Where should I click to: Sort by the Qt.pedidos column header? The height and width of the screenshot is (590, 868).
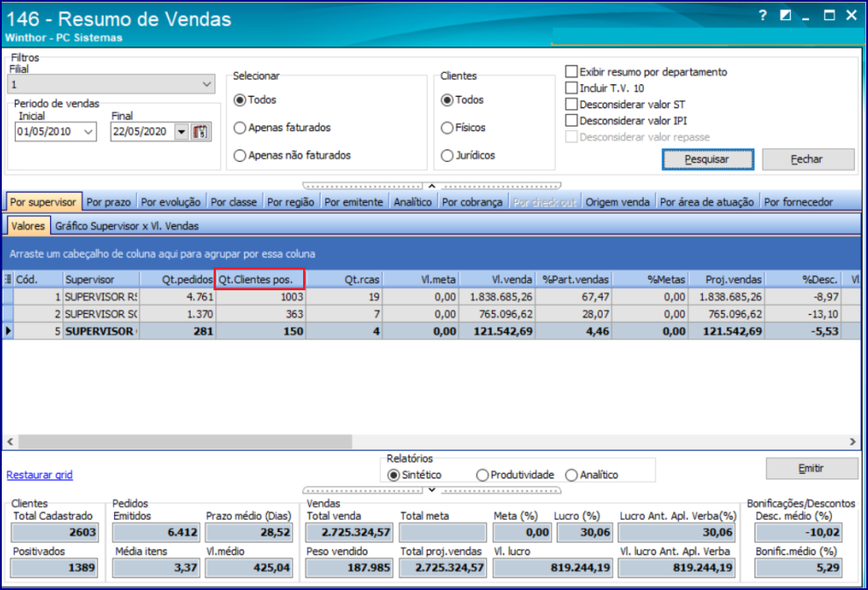[177, 280]
